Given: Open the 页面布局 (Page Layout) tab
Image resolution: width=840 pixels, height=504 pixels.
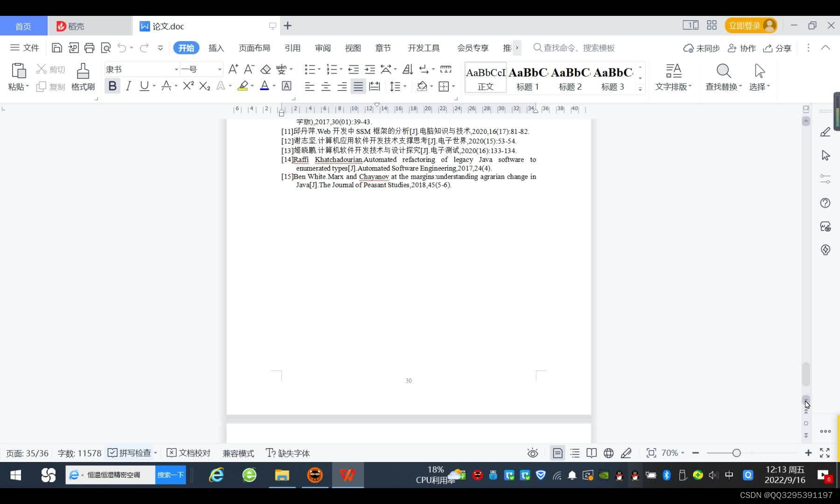Looking at the screenshot, I should 254,48.
